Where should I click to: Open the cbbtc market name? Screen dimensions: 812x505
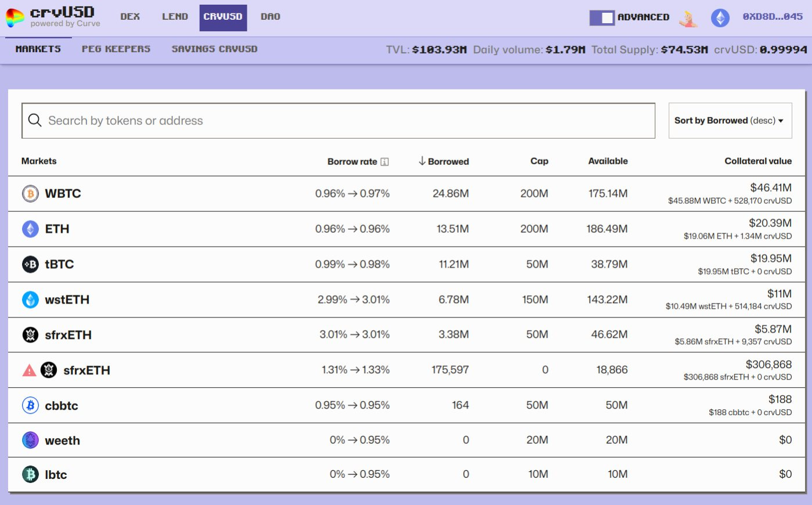click(62, 406)
